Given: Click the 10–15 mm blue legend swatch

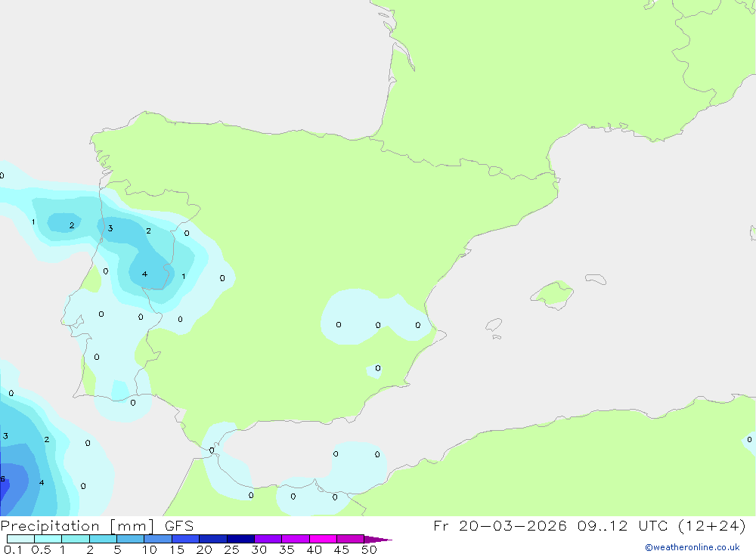Looking at the screenshot, I should point(158,539).
